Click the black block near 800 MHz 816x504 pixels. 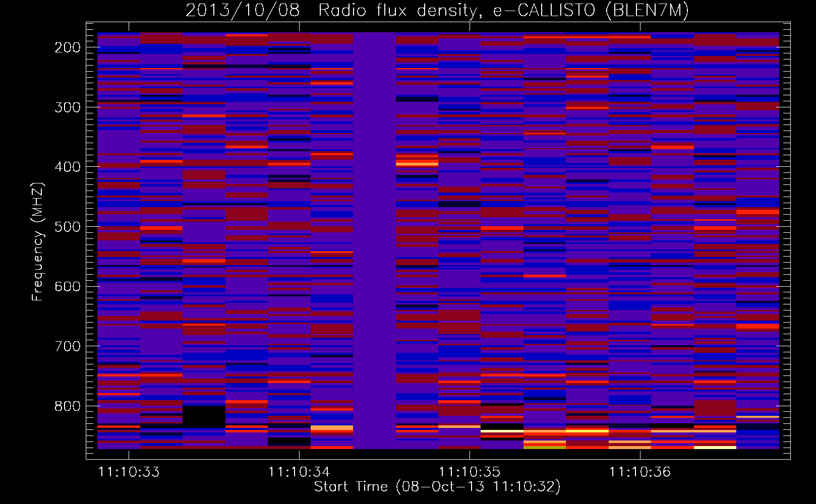point(204,416)
